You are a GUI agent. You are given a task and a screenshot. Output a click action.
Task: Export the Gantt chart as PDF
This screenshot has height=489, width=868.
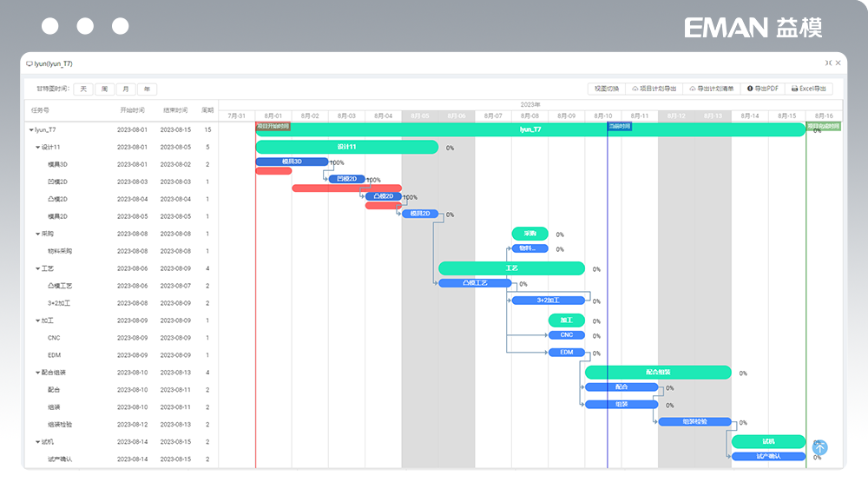click(x=762, y=89)
